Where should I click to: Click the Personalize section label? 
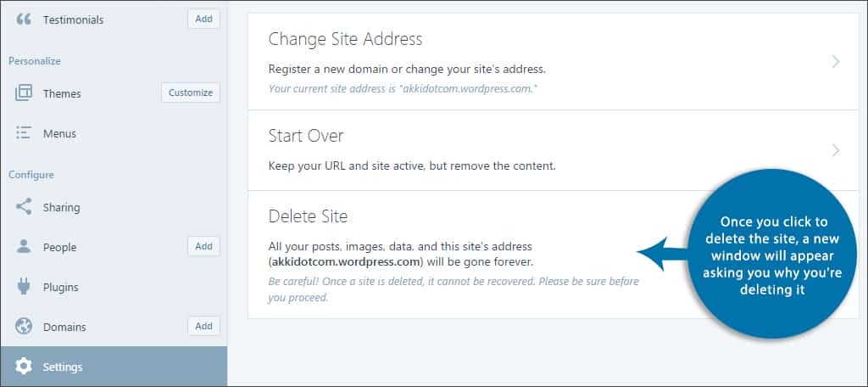[34, 61]
